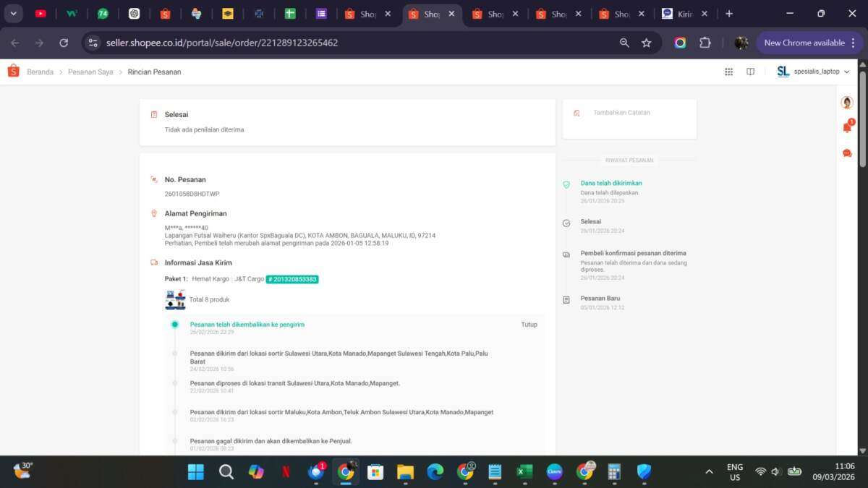Click the customer service avatar icon
The width and height of the screenshot is (868, 488).
[847, 103]
